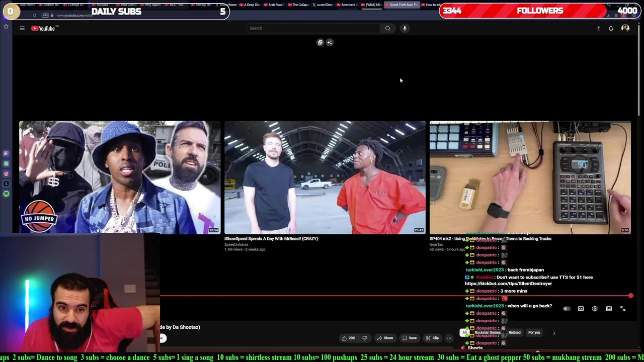The image size is (644, 362).
Task: Select the For you filter chip
Action: [x=534, y=332]
